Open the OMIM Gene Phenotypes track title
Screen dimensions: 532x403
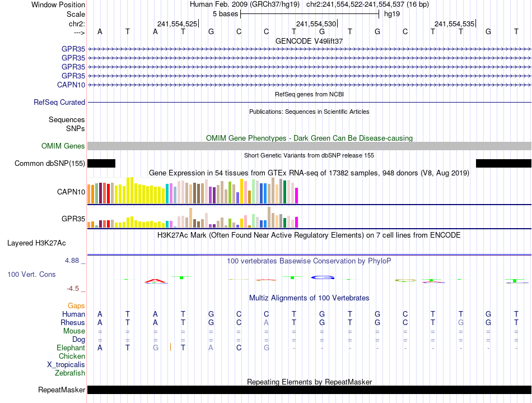[309, 138]
